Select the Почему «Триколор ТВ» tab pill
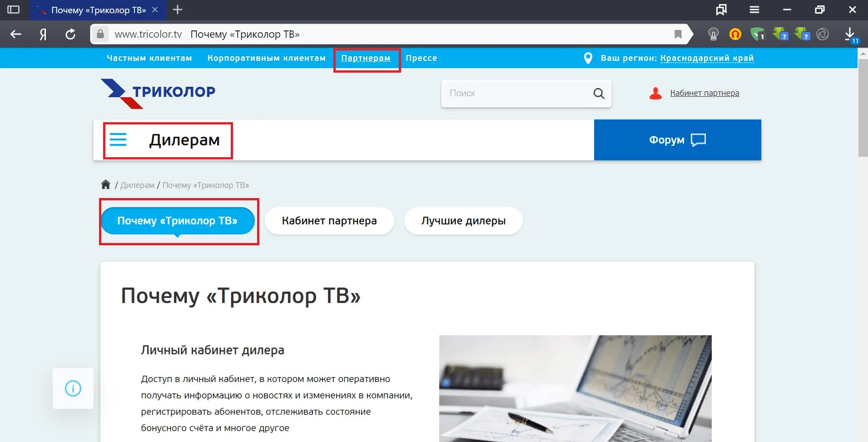868x442 pixels. 178,221
